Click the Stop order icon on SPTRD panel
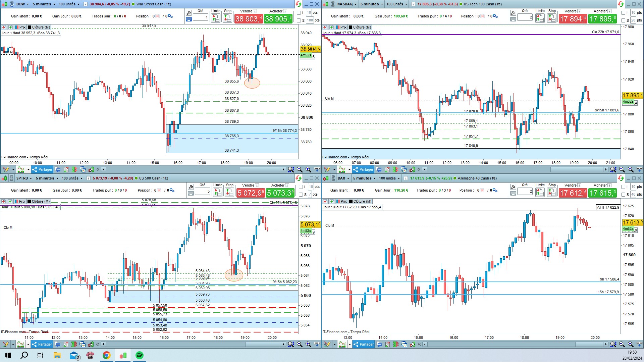Image resolution: width=644 pixels, height=362 pixels. tap(229, 192)
